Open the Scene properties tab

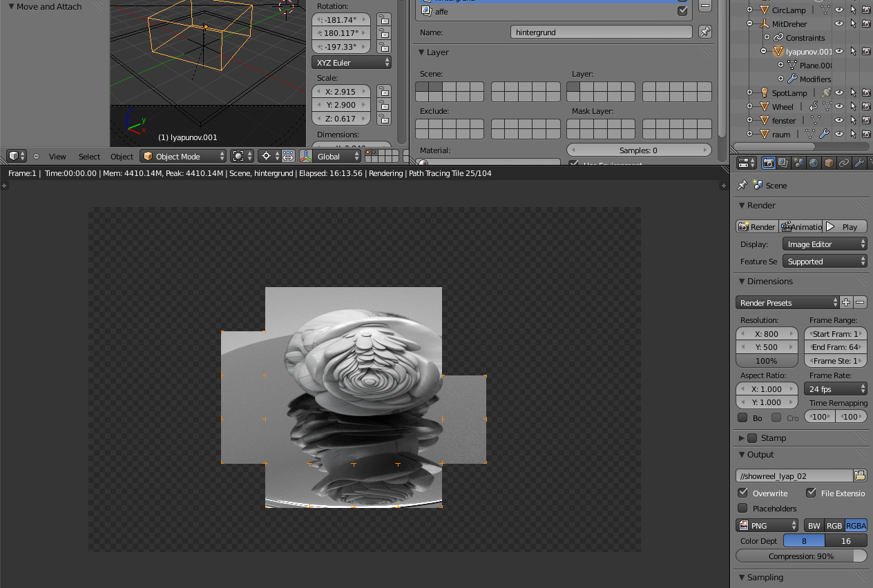[x=798, y=163]
